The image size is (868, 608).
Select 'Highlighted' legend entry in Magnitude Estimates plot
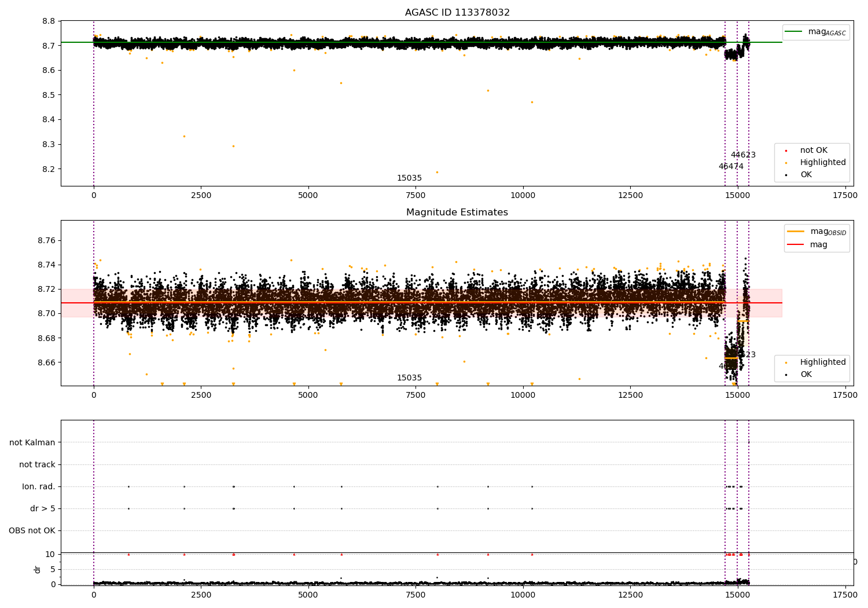click(822, 362)
